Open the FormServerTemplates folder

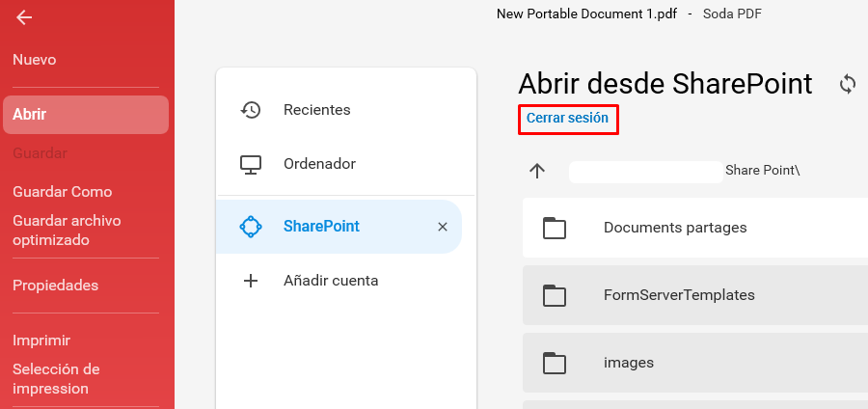pyautogui.click(x=695, y=295)
